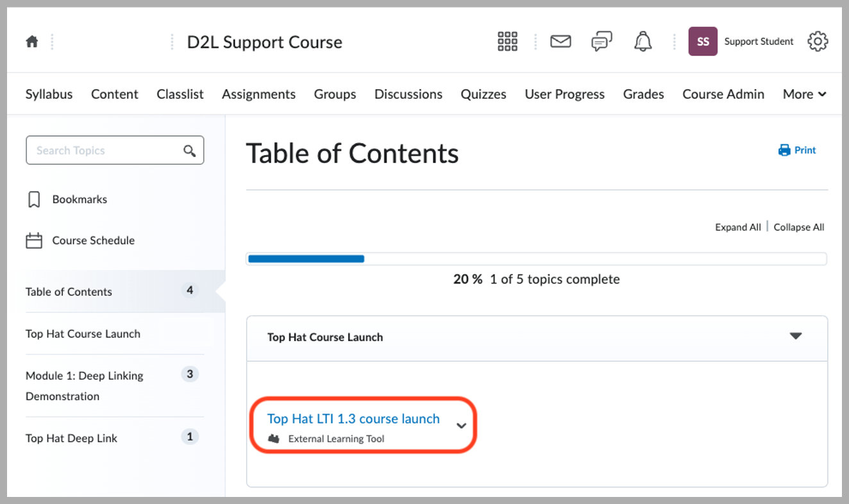The width and height of the screenshot is (849, 504).
Task: Open Course Schedule in the sidebar
Action: point(94,240)
